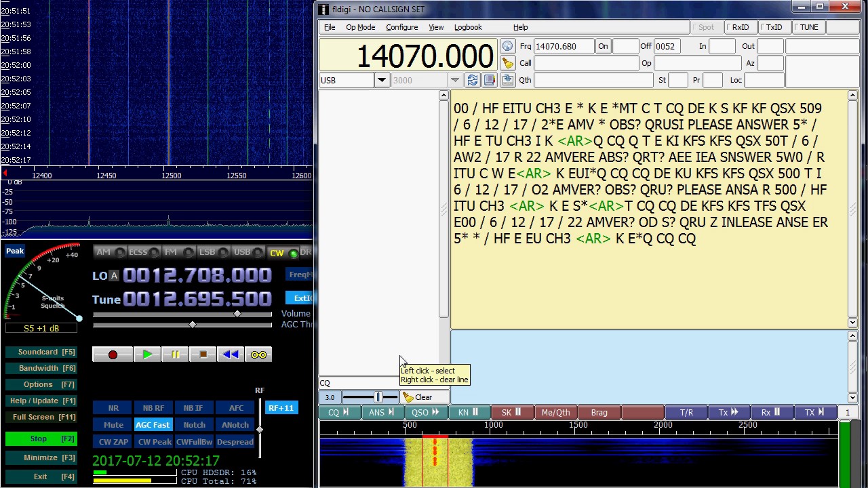
Task: Click the RF+11 gain button
Action: tap(281, 408)
